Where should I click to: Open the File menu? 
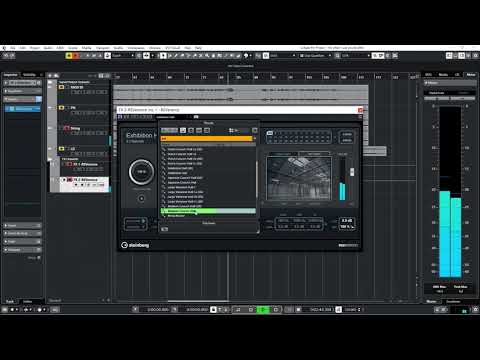[x=13, y=48]
